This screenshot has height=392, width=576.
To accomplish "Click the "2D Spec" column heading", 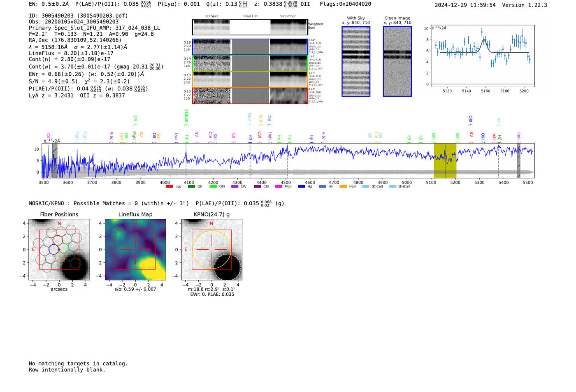I will (212, 16).
